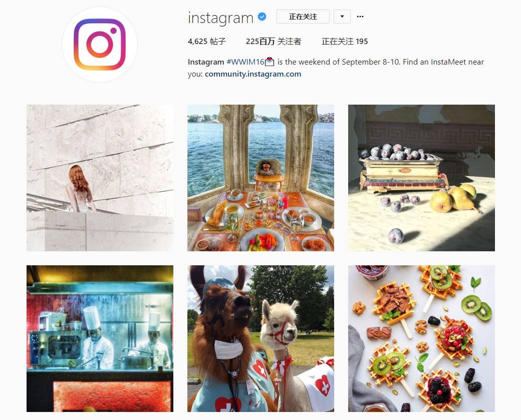The image size is (521, 420).
Task: Click the camera glyph inside the logo
Action: (x=100, y=45)
